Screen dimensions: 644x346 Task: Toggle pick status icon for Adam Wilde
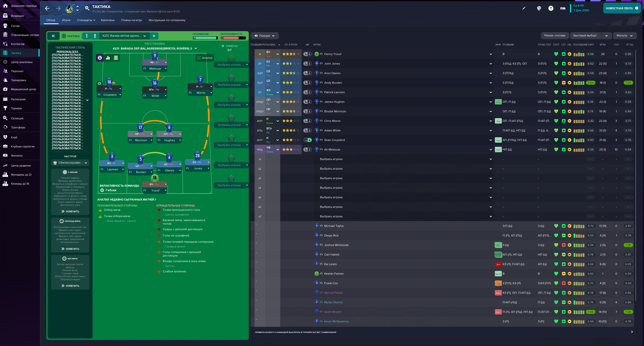(307, 130)
